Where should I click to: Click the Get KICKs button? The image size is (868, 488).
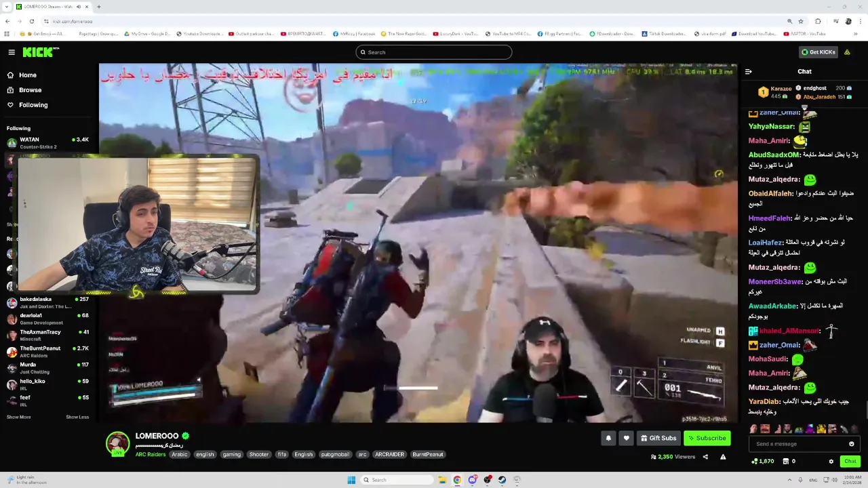[x=818, y=52]
